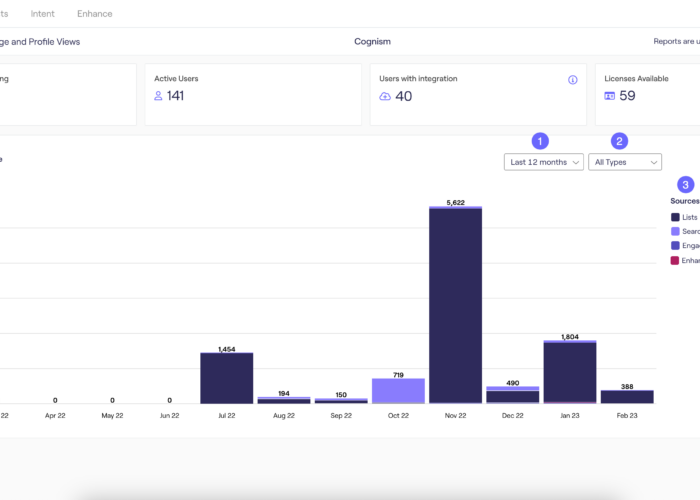The height and width of the screenshot is (500, 700).
Task: Click the Jul 22 axis label
Action: pos(226,416)
